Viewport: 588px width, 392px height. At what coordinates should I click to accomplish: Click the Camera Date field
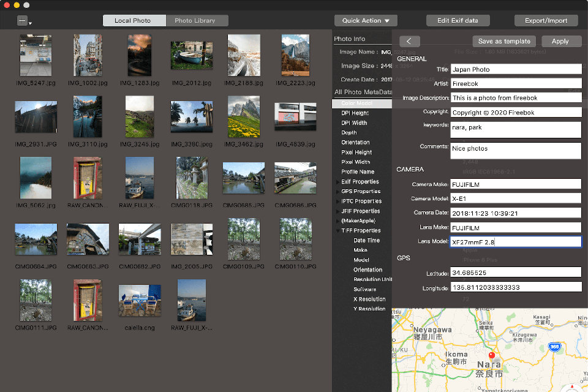[516, 213]
